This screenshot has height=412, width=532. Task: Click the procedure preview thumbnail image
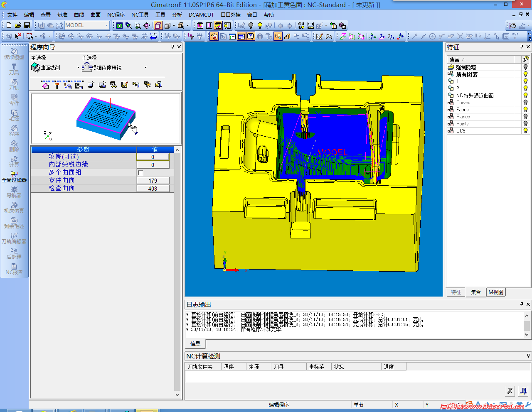pos(106,119)
